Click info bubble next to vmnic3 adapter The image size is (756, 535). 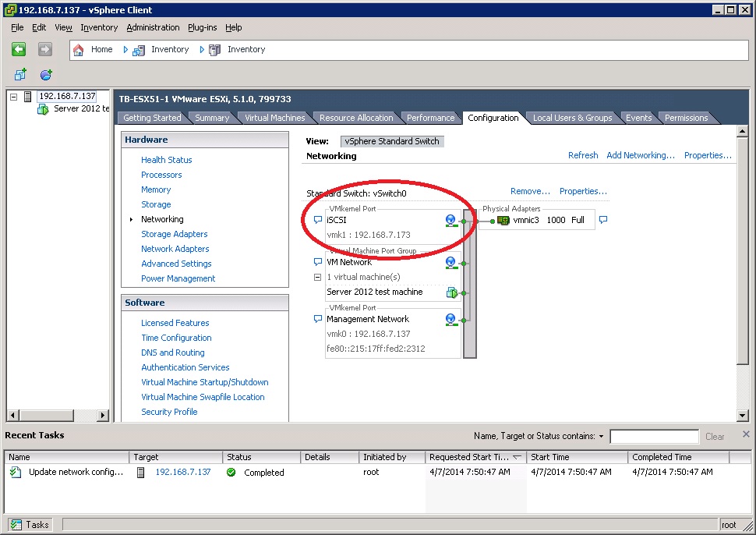602,221
